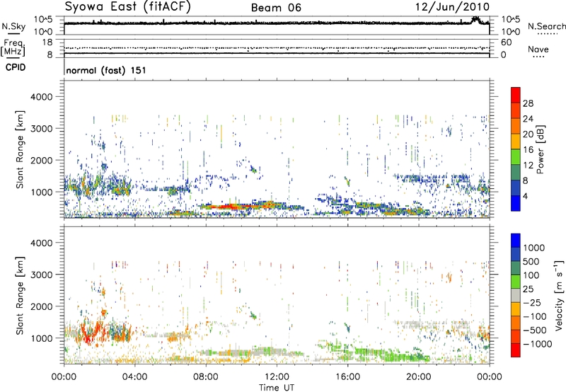Click the '04:00' time axis tick label

(134, 377)
